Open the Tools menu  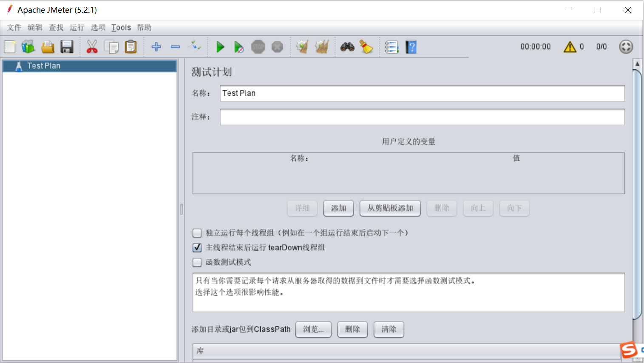[121, 28]
